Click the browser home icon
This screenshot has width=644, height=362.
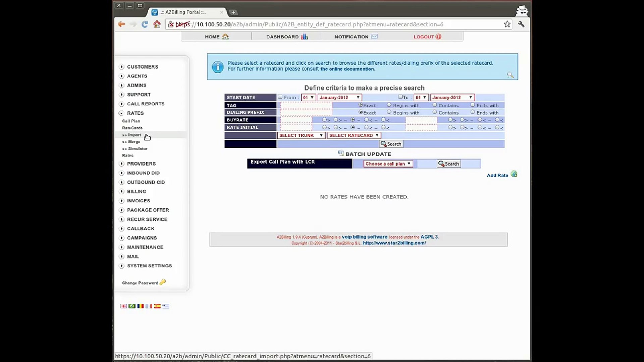click(157, 24)
